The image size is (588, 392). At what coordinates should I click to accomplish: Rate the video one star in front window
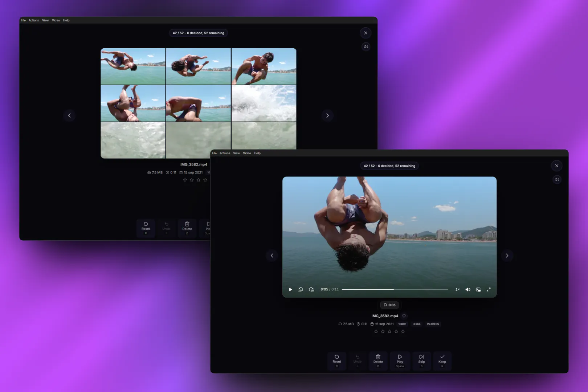click(376, 331)
